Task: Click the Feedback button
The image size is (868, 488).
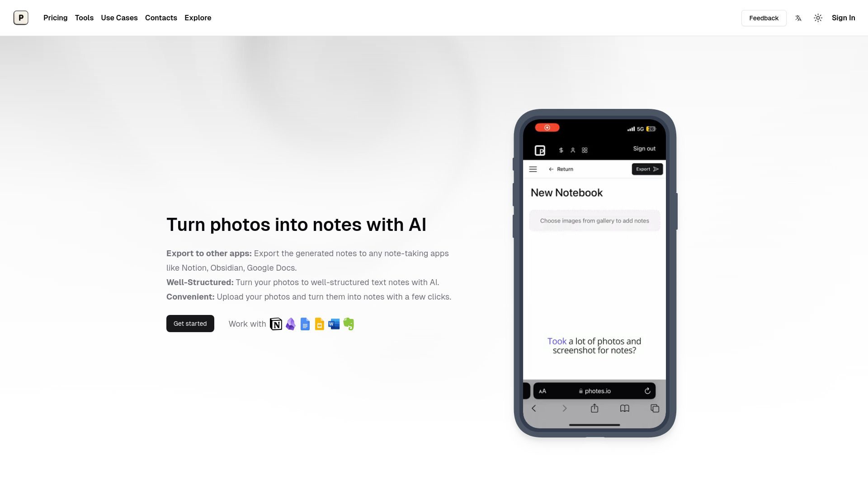Action: pyautogui.click(x=764, y=18)
